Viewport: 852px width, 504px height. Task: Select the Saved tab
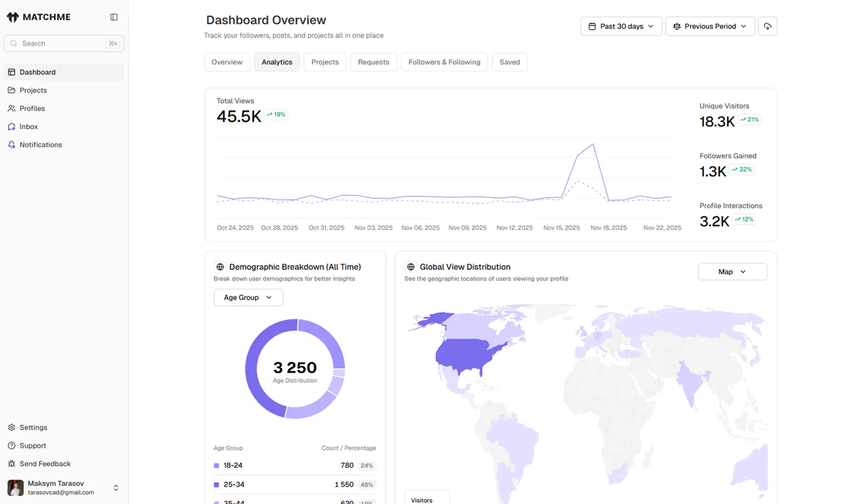(x=509, y=62)
